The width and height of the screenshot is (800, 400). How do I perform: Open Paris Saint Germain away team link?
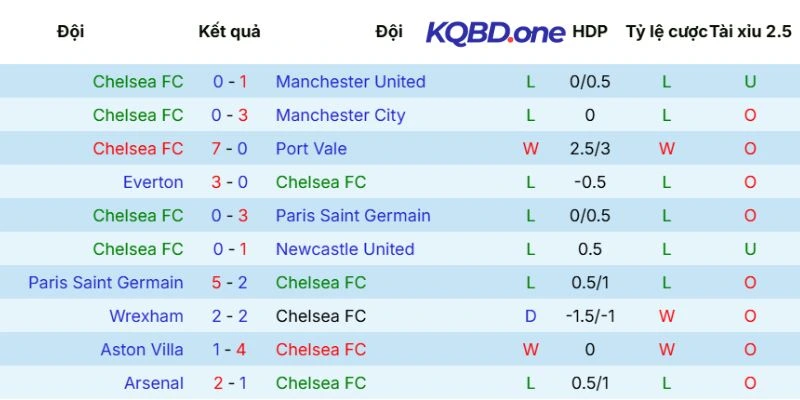point(353,216)
